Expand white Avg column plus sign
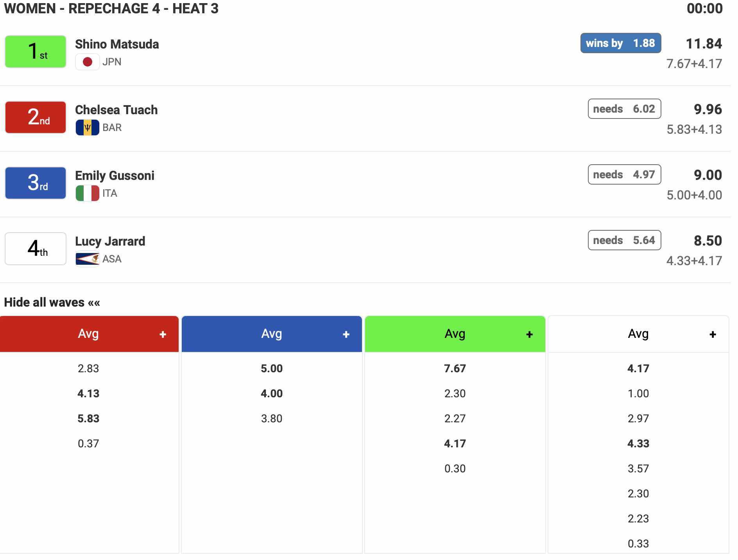Image resolution: width=738 pixels, height=560 pixels. click(713, 334)
